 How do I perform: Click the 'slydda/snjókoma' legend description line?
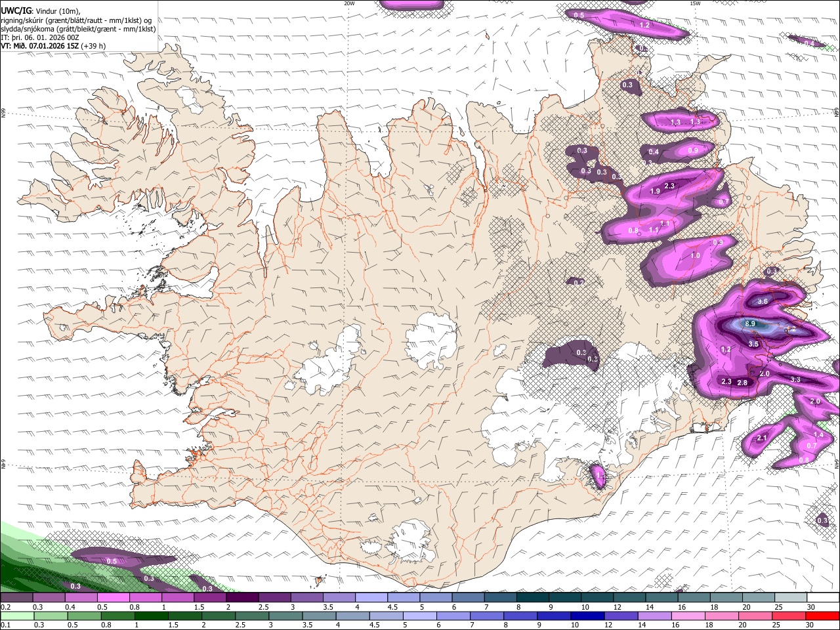[78, 29]
